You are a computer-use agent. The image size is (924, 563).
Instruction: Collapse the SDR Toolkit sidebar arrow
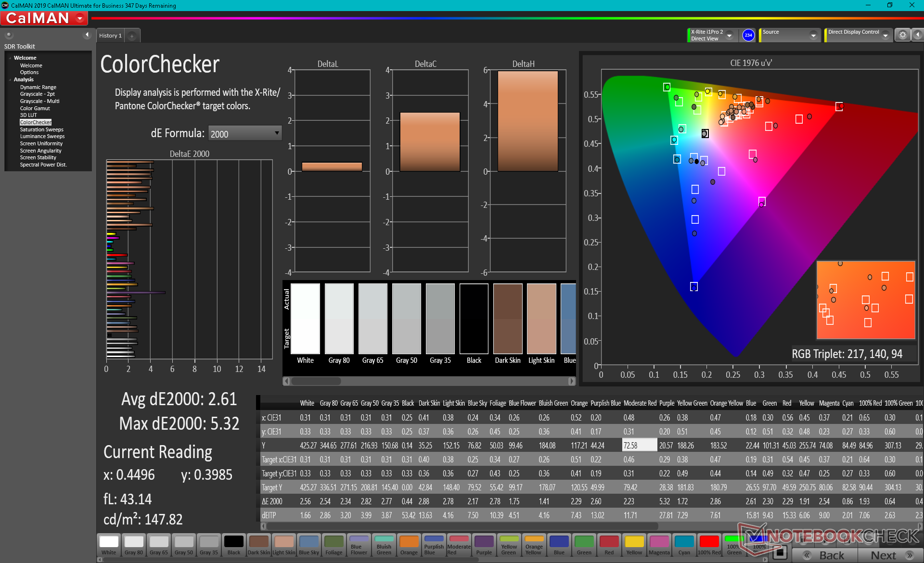point(87,35)
